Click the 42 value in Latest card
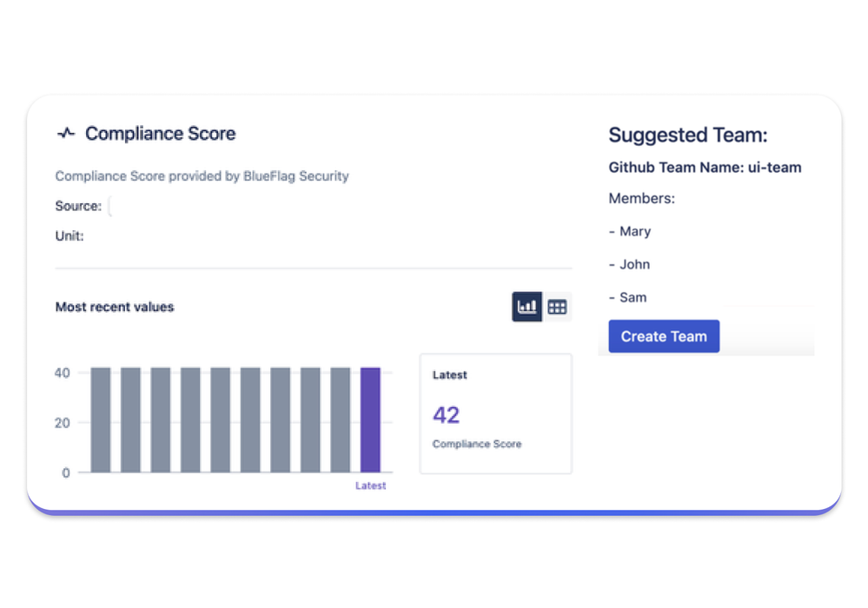The image size is (868, 608). coord(446,415)
